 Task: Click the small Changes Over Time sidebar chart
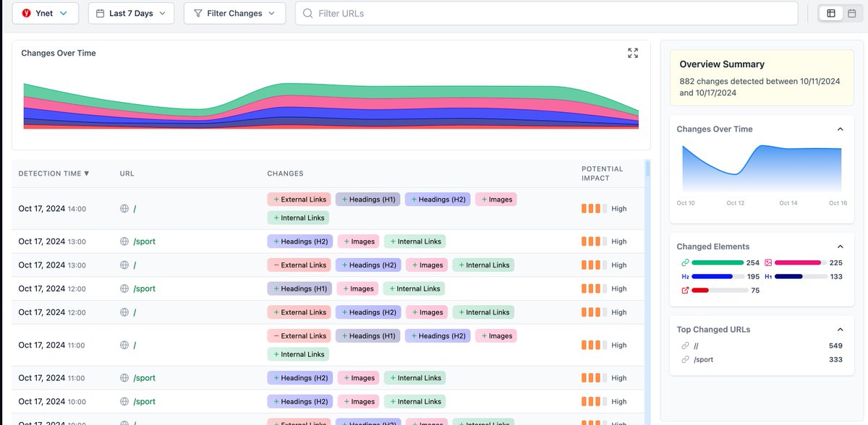pos(762,169)
